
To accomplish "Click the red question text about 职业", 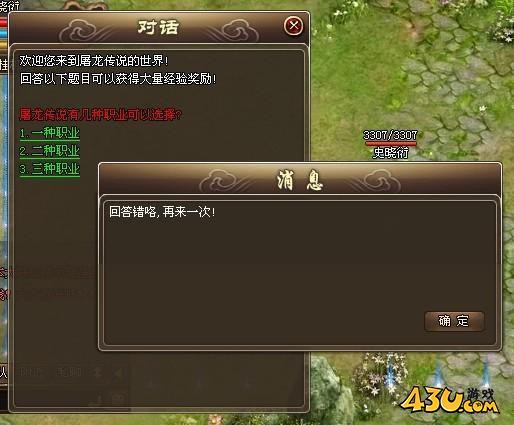I will [101, 115].
